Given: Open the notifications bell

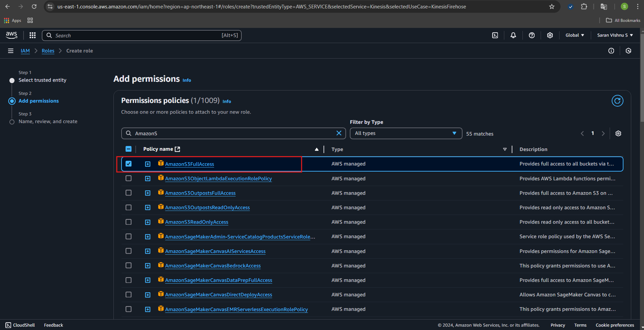Looking at the screenshot, I should pyautogui.click(x=513, y=35).
